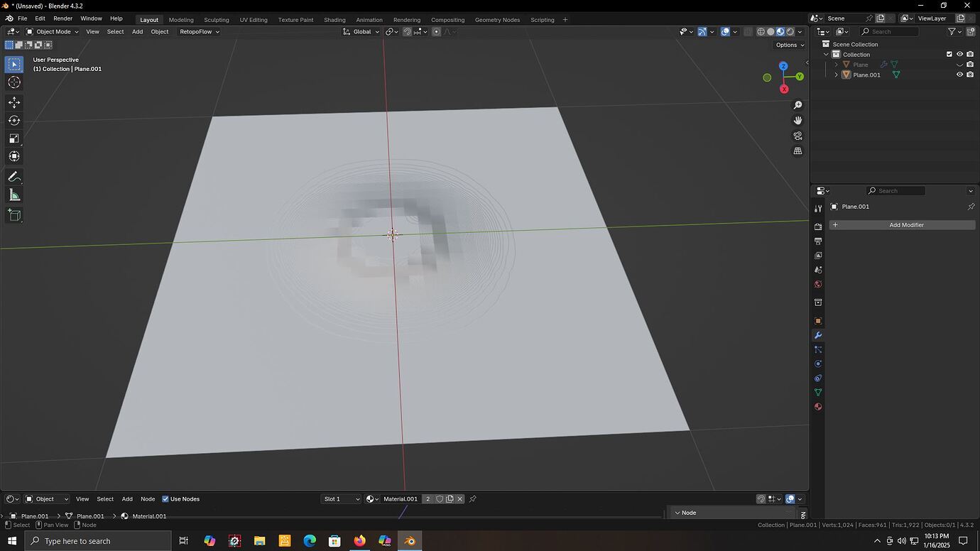The height and width of the screenshot is (551, 980).
Task: Toggle X-ray mode in viewport header
Action: 747,31
